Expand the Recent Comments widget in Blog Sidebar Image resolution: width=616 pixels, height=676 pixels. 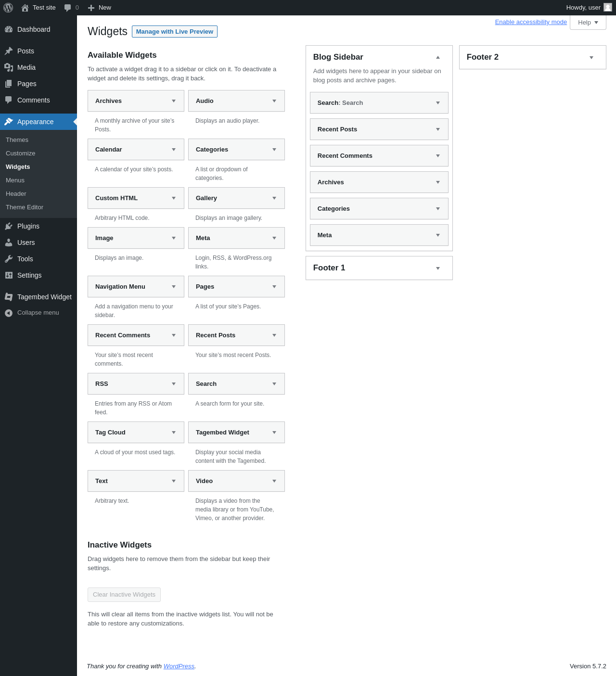click(438, 156)
